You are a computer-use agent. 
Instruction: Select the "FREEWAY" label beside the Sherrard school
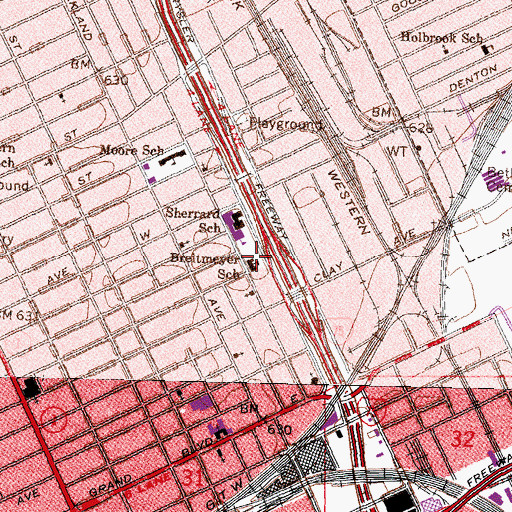(271, 212)
